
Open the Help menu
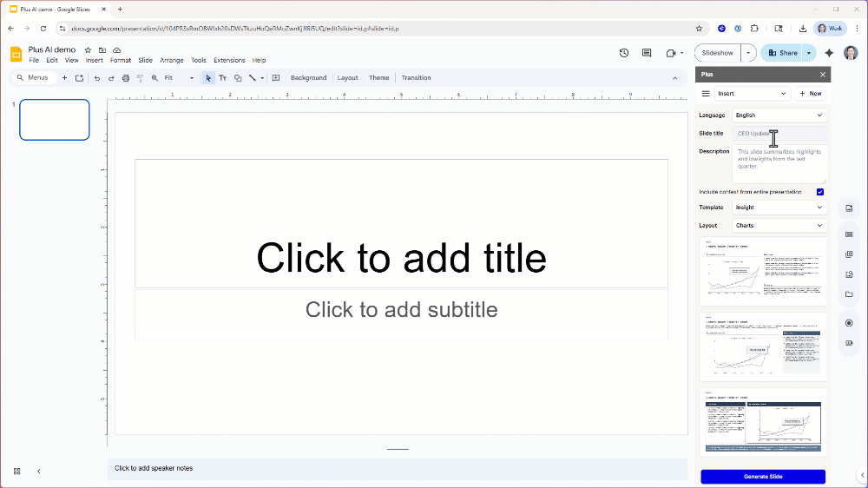coord(259,61)
